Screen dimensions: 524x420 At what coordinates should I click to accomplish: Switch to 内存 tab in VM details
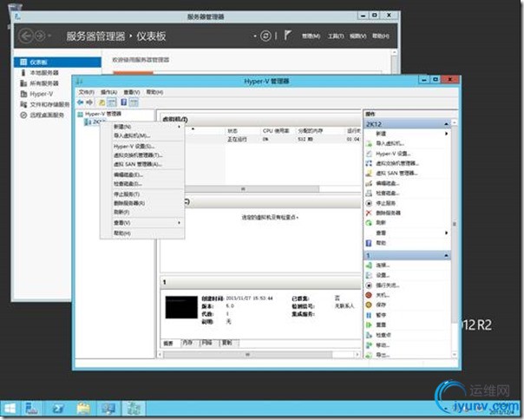[x=187, y=343]
